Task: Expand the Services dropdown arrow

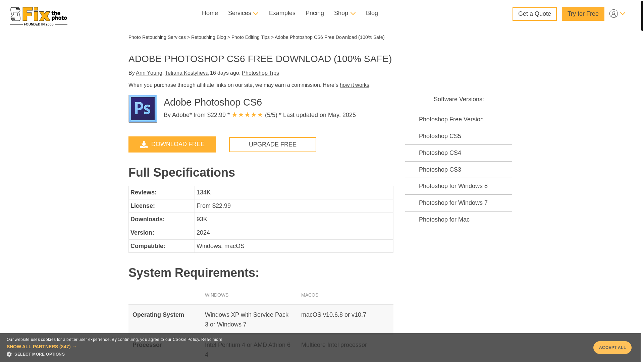Action: click(256, 14)
